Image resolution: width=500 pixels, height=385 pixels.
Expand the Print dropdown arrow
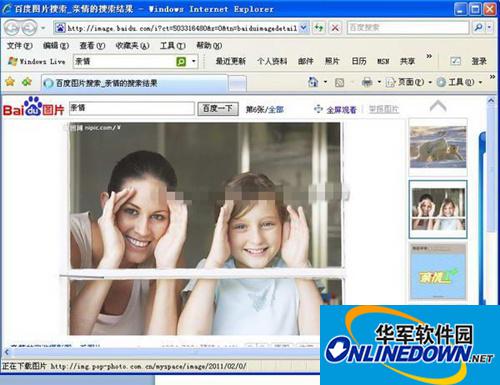pos(379,82)
